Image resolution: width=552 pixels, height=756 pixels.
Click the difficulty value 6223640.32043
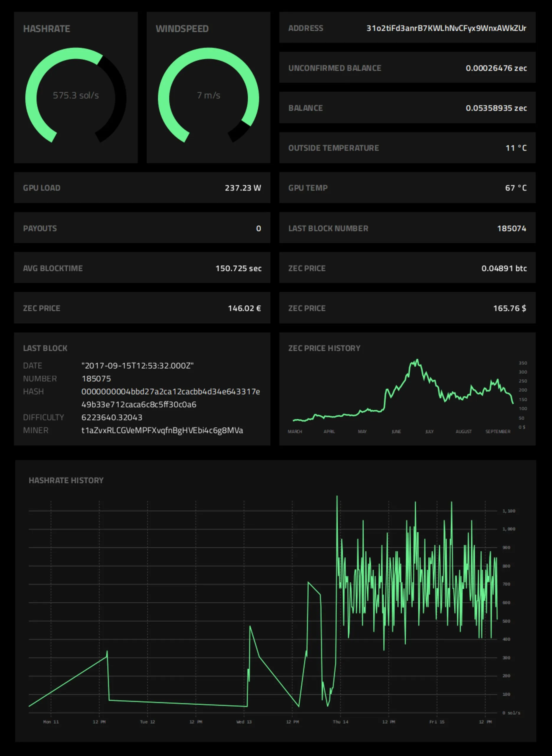(112, 418)
